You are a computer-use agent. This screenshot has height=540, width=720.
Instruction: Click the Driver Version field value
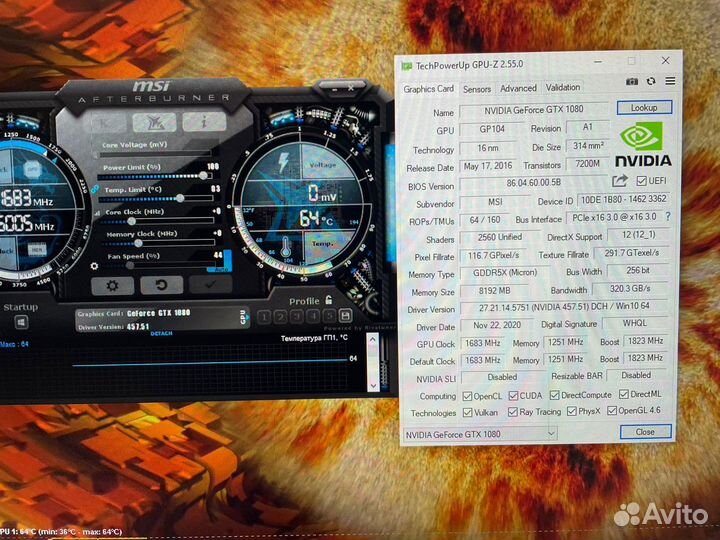(564, 307)
